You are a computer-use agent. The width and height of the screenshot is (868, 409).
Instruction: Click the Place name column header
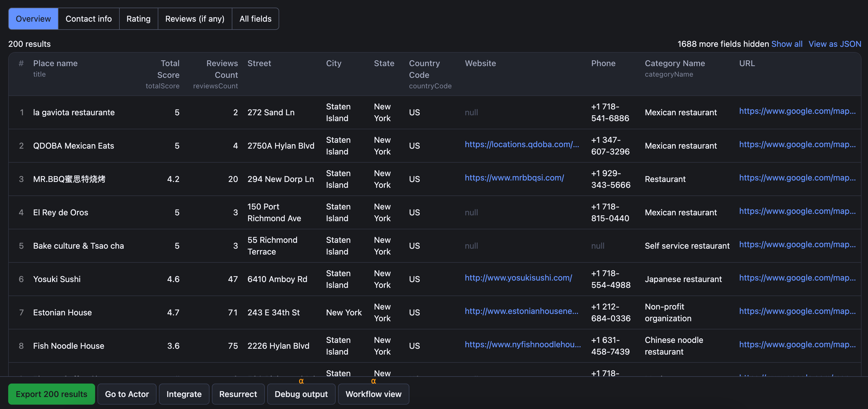pyautogui.click(x=55, y=63)
